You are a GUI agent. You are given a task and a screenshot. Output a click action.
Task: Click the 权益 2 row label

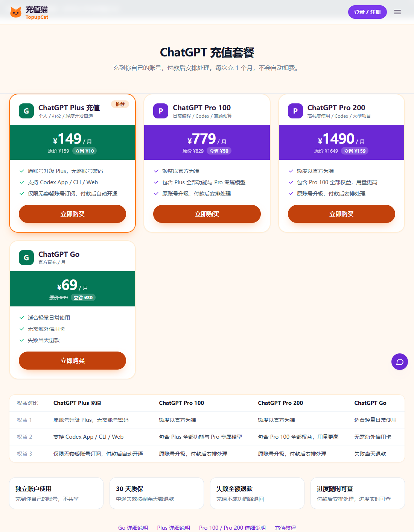[x=24, y=437]
